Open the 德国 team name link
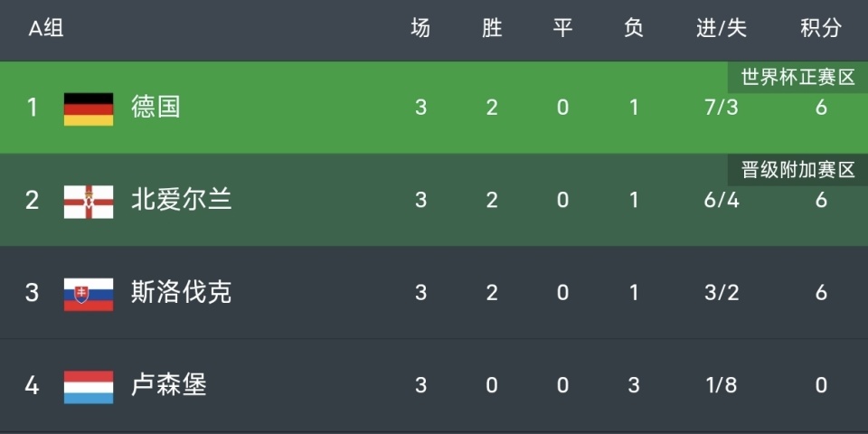Screen dimensions: 868x434 156,108
